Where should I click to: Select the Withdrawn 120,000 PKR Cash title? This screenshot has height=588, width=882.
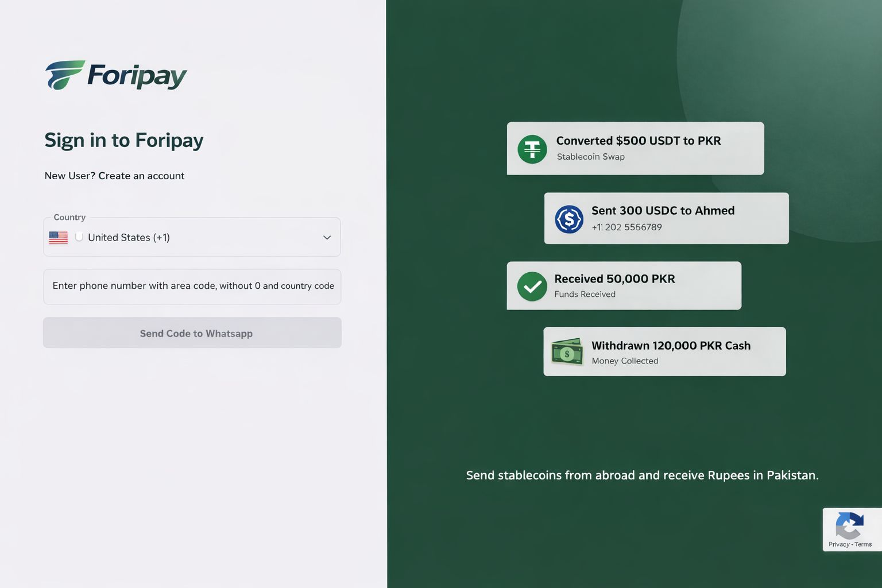(671, 346)
